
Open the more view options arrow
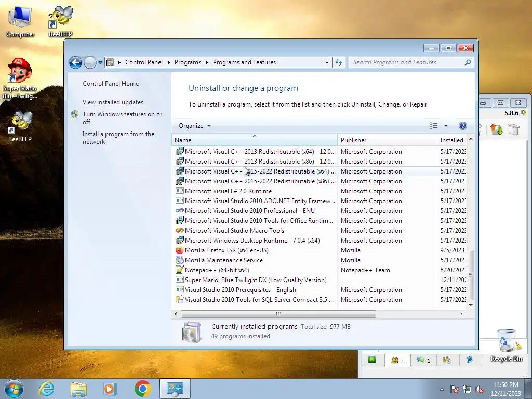(446, 126)
